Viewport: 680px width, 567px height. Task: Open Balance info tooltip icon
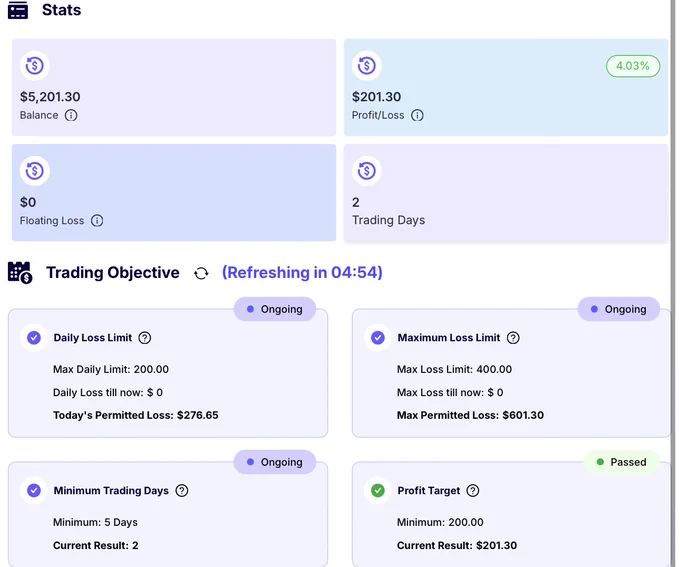(71, 115)
